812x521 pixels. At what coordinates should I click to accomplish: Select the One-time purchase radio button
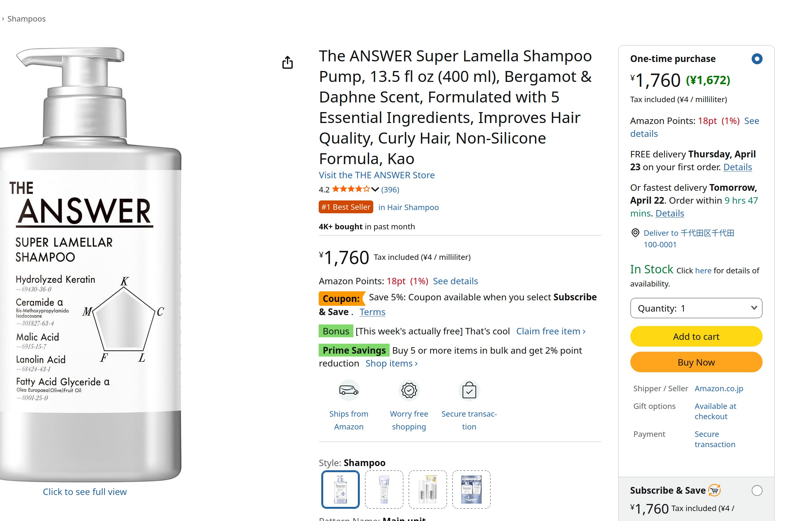click(756, 59)
